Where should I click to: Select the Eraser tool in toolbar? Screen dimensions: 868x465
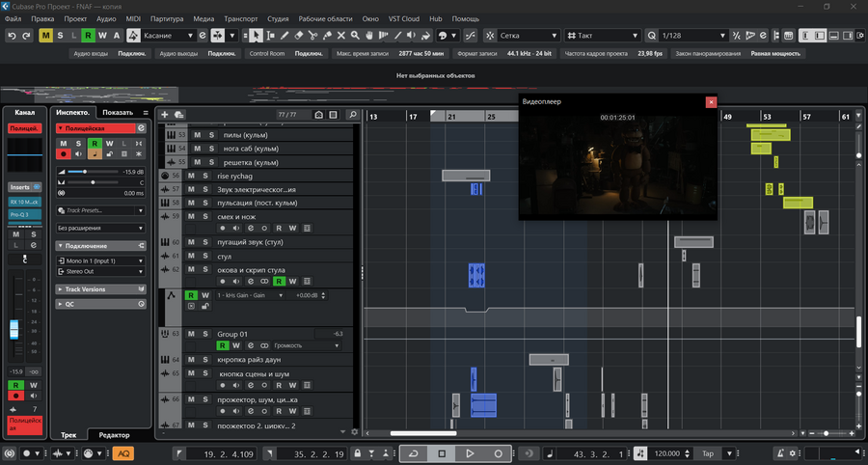(x=298, y=36)
